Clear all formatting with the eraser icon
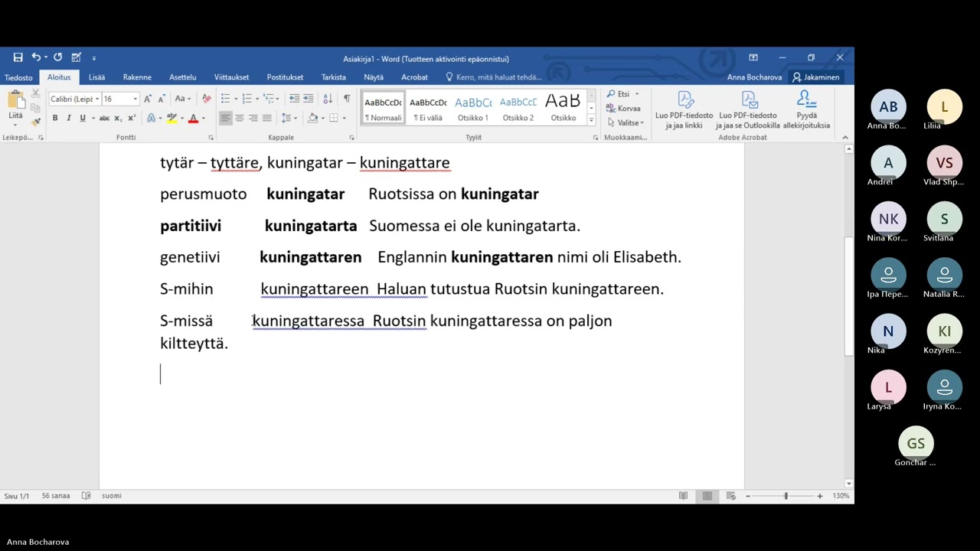 pos(206,99)
